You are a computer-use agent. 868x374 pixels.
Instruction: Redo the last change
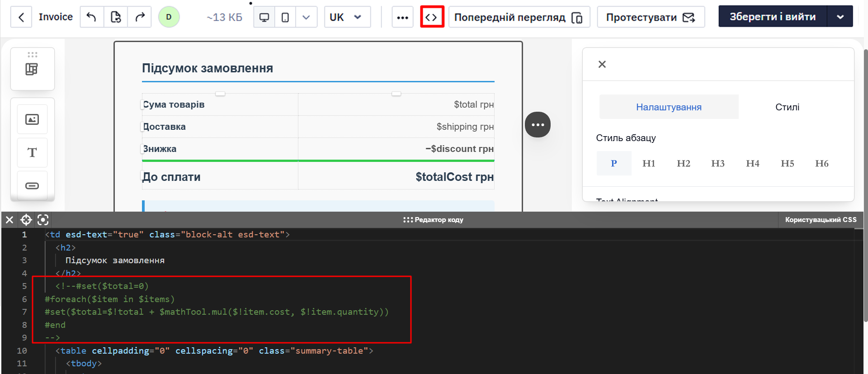pos(140,17)
